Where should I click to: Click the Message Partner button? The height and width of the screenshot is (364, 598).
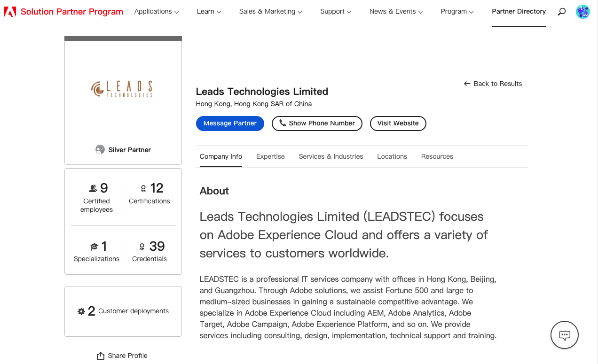(x=230, y=123)
